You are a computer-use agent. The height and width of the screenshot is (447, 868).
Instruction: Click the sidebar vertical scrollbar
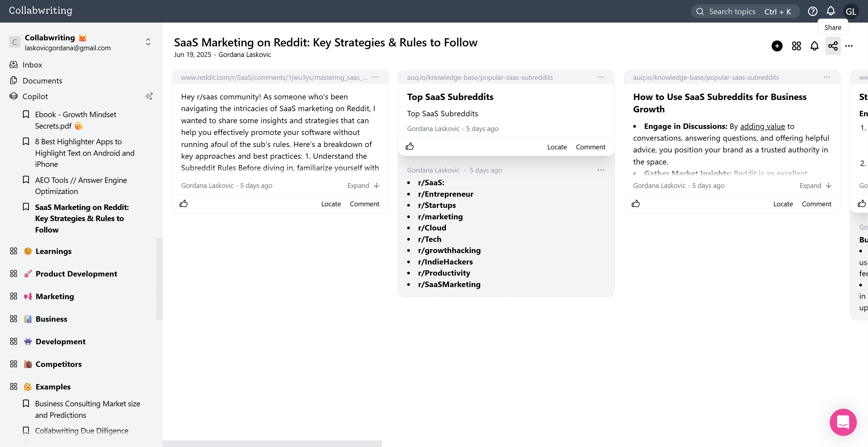click(159, 279)
